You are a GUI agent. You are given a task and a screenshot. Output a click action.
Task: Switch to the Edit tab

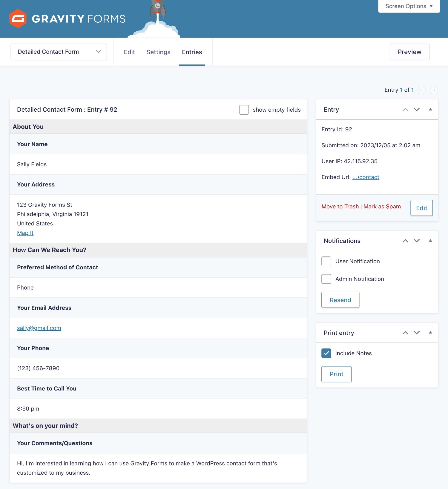(x=129, y=52)
